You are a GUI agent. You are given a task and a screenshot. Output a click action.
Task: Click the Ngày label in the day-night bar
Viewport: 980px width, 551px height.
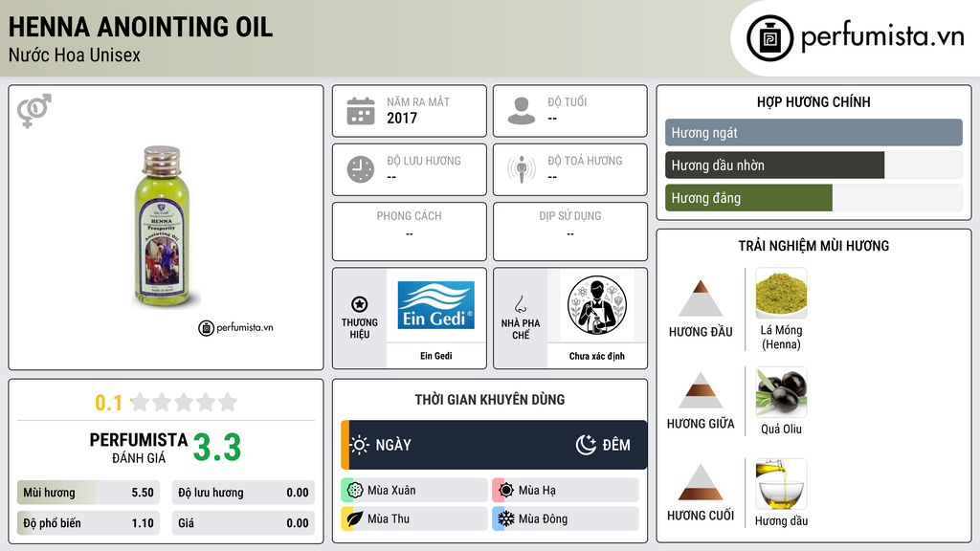click(x=393, y=445)
